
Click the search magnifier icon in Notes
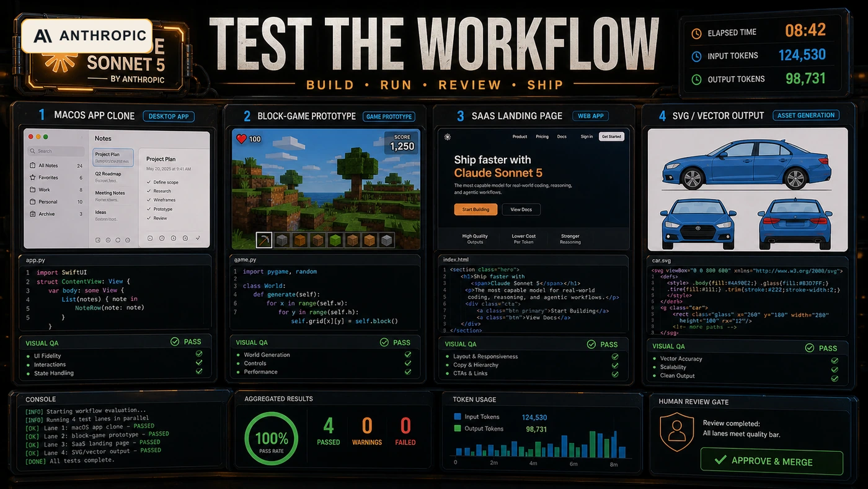click(x=32, y=151)
